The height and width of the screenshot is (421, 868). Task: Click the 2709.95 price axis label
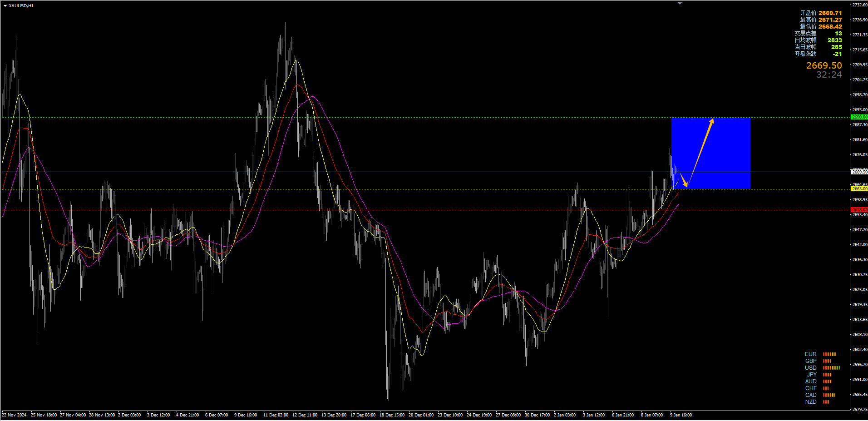[x=860, y=65]
